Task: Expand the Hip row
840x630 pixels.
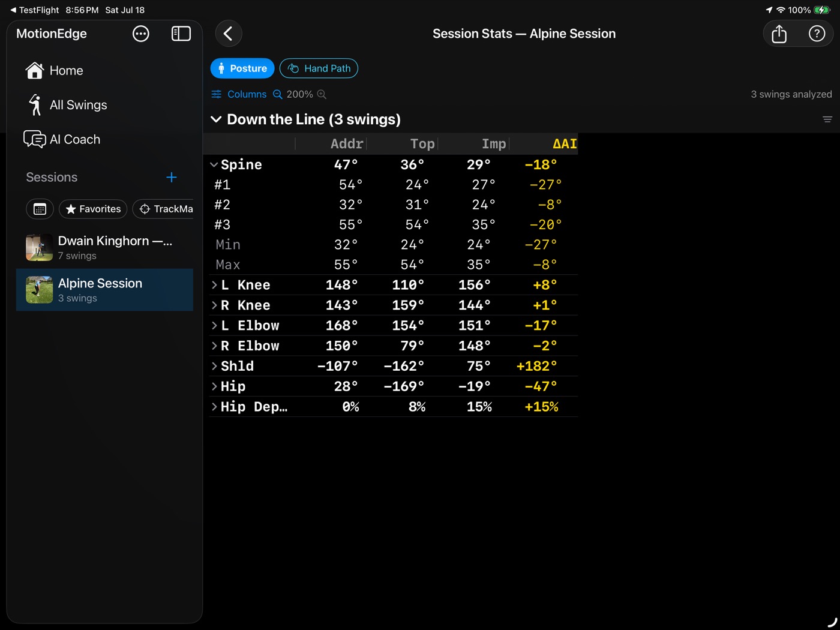Action: click(x=214, y=386)
